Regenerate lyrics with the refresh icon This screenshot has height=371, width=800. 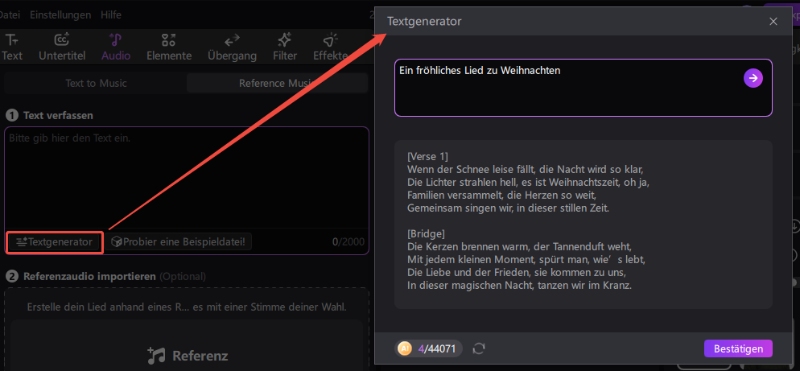(x=479, y=349)
